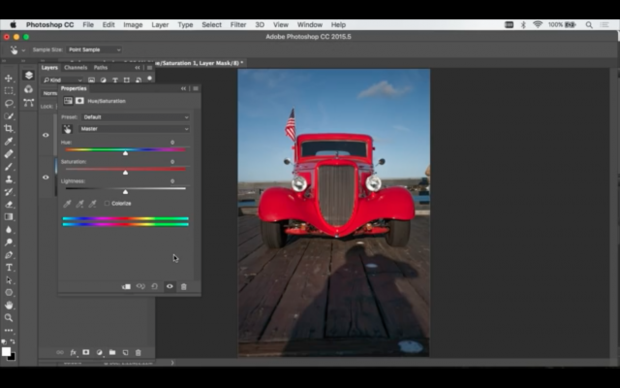Create new group folder in Layers panel
This screenshot has height=388, width=620.
(x=112, y=352)
